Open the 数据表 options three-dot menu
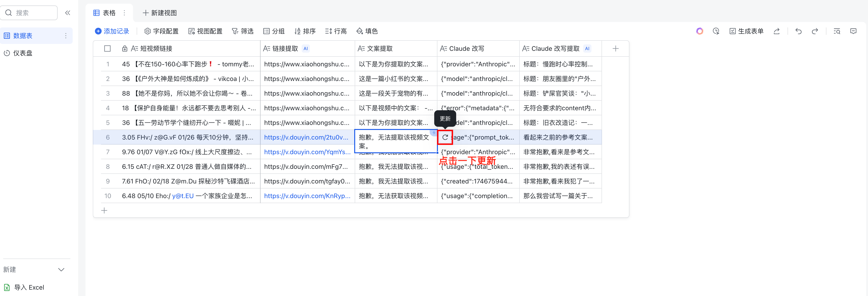Screen dimensions: 868x296 coord(66,36)
